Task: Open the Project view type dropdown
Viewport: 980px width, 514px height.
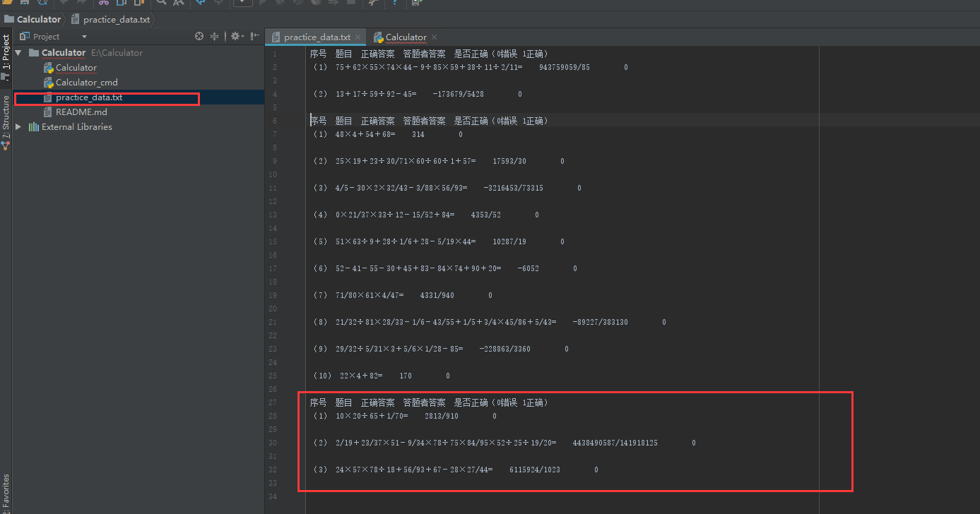Action: click(84, 37)
